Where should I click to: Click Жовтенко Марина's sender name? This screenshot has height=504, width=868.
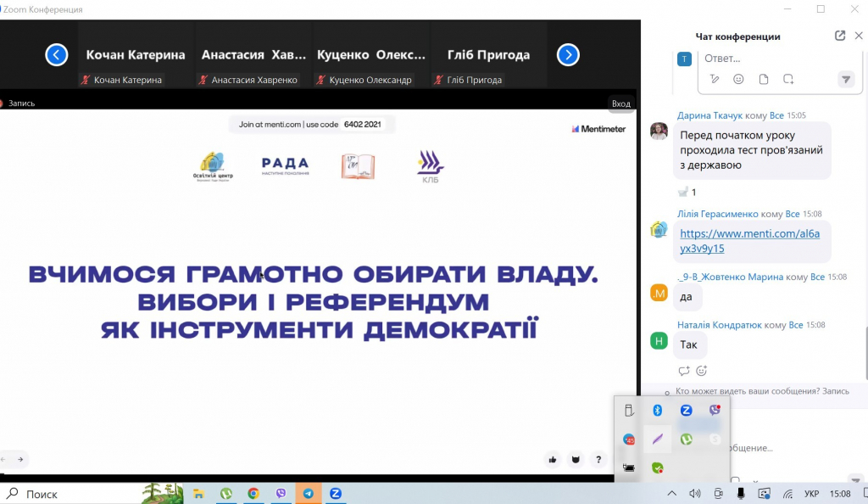(730, 277)
